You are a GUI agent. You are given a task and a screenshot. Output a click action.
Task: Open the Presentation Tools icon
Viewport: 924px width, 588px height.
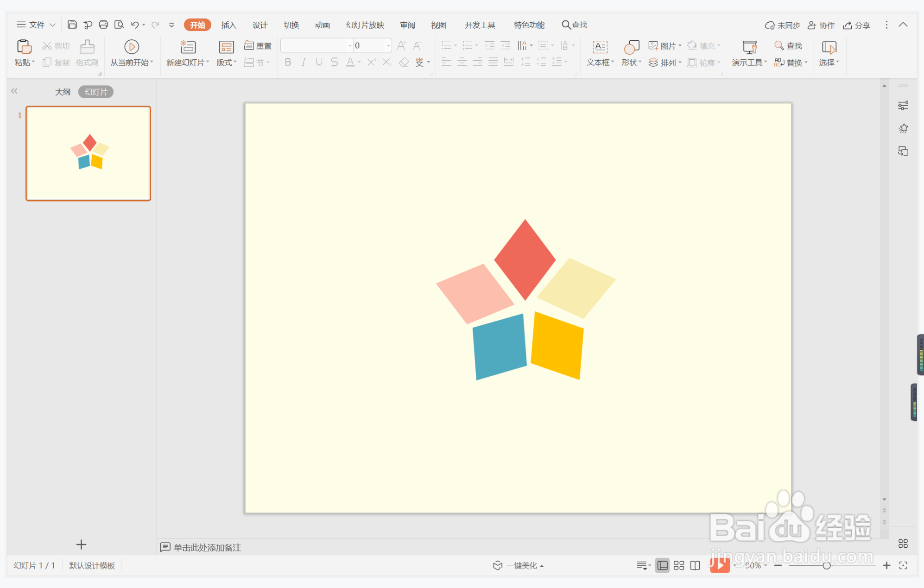tap(749, 47)
